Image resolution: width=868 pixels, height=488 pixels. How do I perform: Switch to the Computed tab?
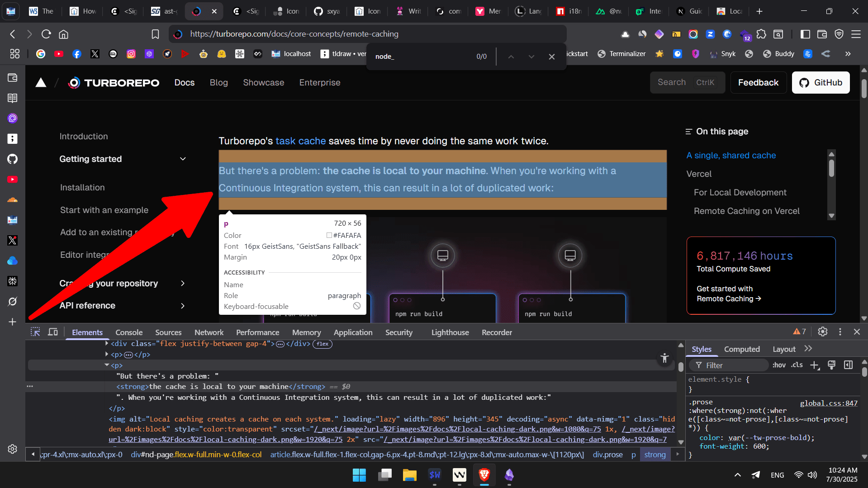741,349
